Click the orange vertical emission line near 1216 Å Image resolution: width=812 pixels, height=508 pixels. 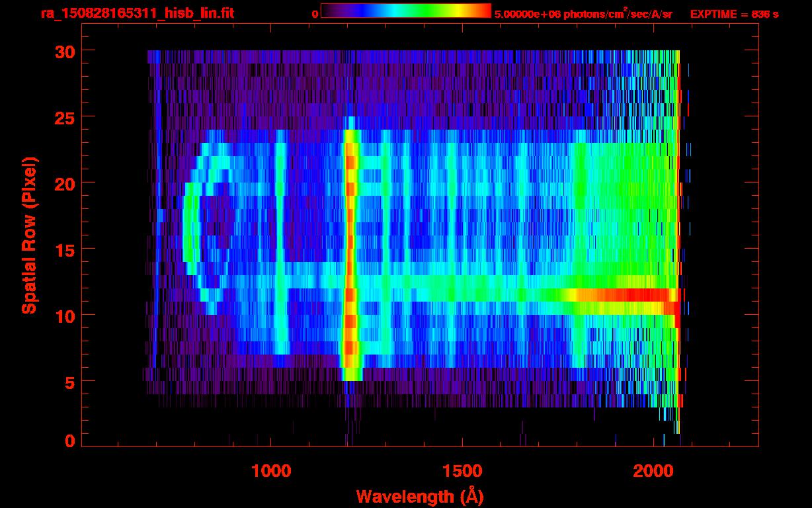[x=350, y=255]
